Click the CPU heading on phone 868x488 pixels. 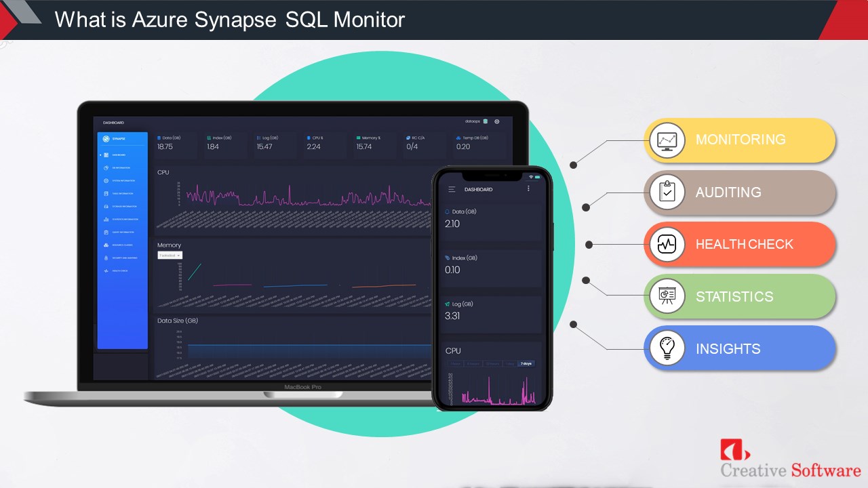(x=453, y=350)
